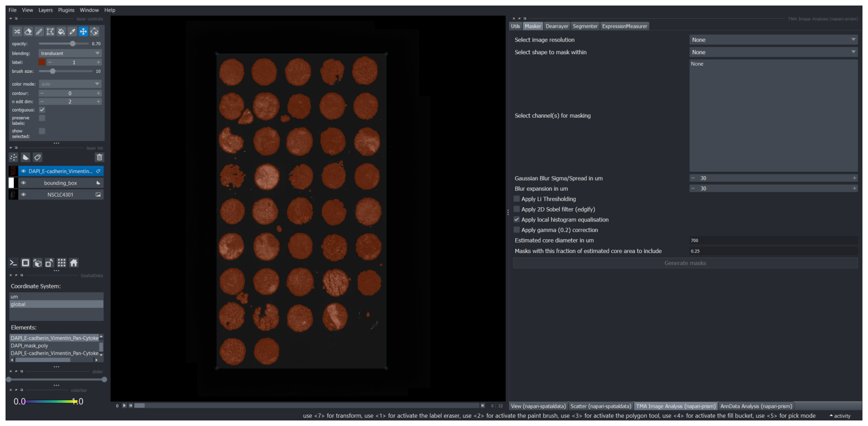This screenshot has height=426, width=868.
Task: Shuffle the label colors
Action: [x=17, y=31]
